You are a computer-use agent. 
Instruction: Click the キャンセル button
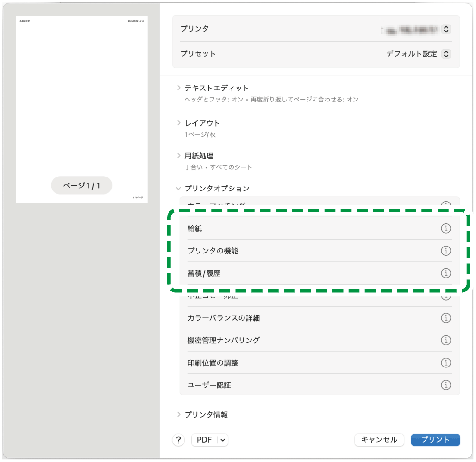point(379,440)
